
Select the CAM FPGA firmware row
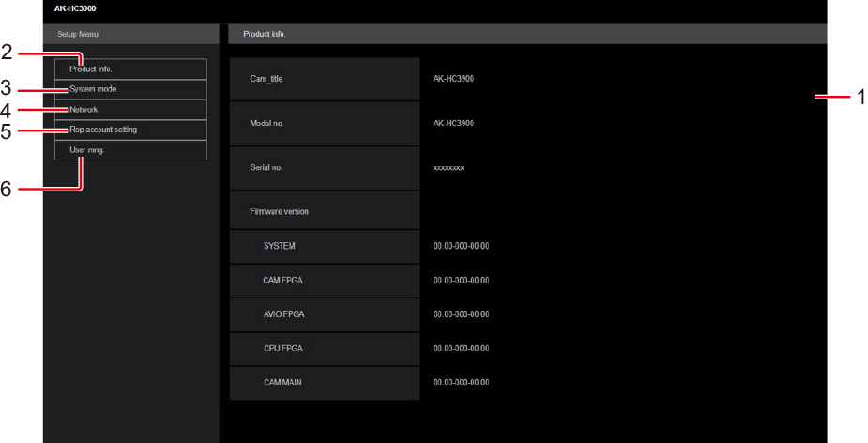(x=283, y=281)
